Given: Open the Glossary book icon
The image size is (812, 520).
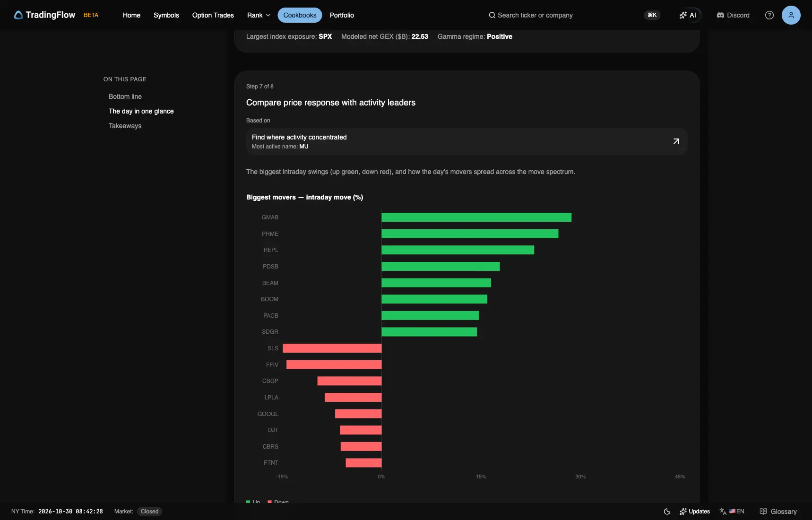Looking at the screenshot, I should 763,511.
